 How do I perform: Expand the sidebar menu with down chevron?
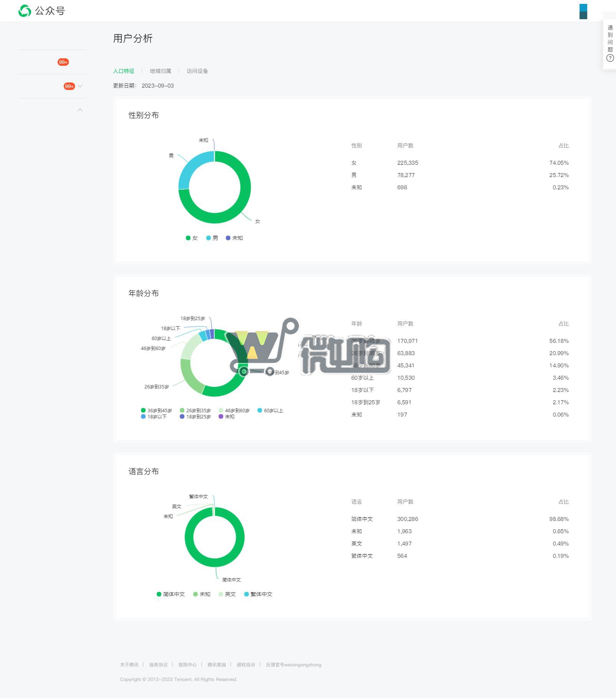coord(80,86)
